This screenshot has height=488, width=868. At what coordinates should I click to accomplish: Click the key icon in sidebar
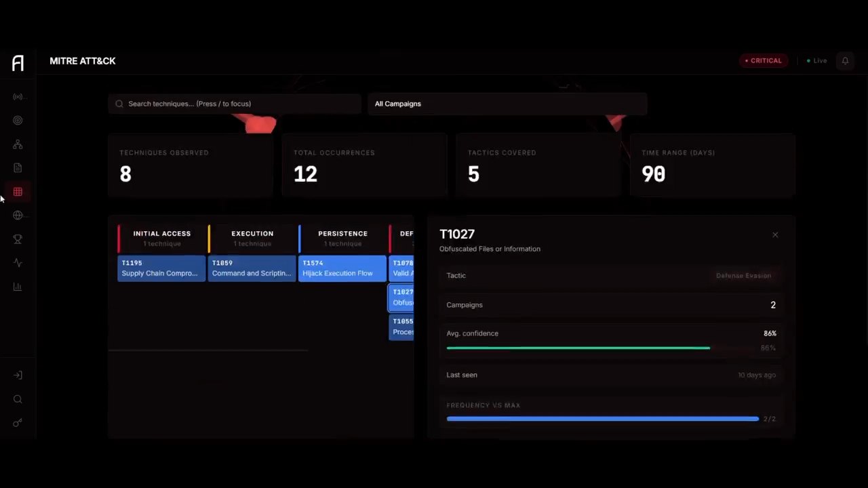[18, 423]
